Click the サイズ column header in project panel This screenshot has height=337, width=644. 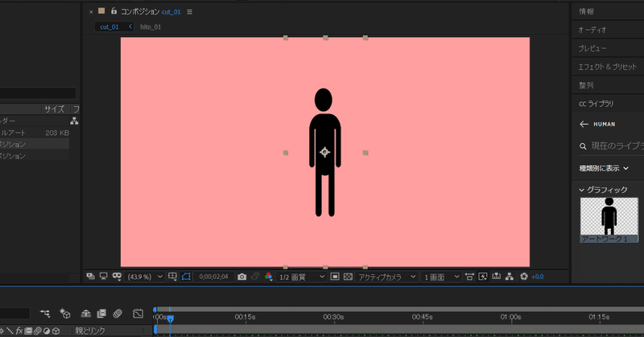point(54,109)
